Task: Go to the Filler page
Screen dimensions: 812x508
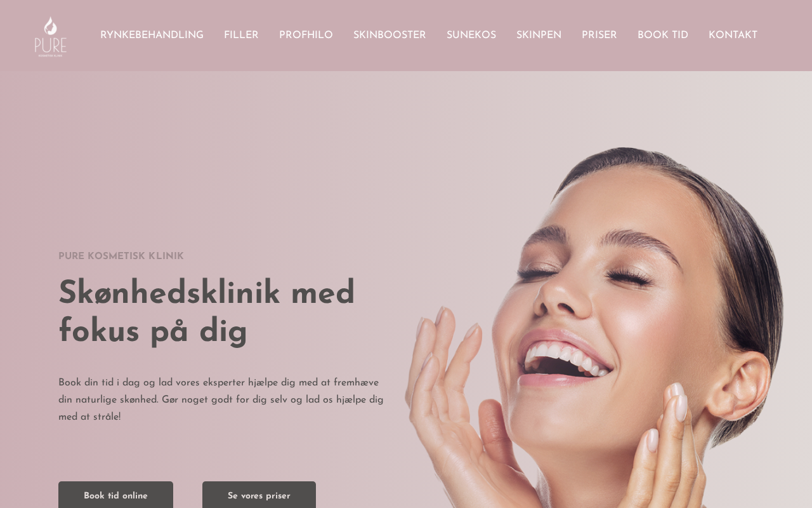Action: pyautogui.click(x=241, y=36)
